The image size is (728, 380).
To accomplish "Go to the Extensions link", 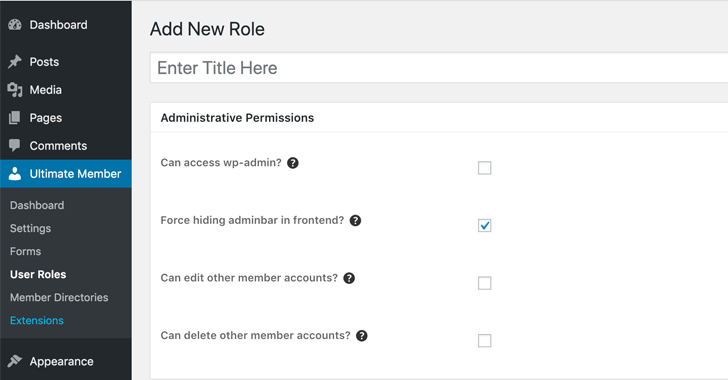I will 37,321.
